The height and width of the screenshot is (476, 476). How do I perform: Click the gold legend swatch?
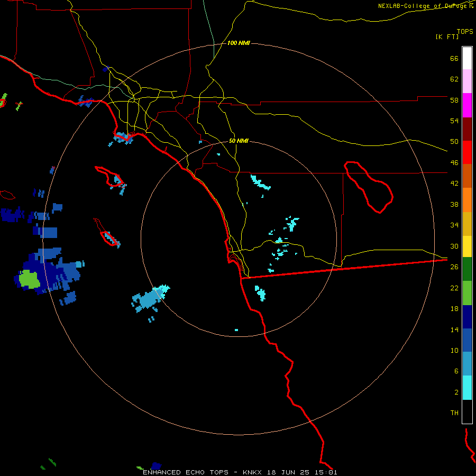point(467,223)
